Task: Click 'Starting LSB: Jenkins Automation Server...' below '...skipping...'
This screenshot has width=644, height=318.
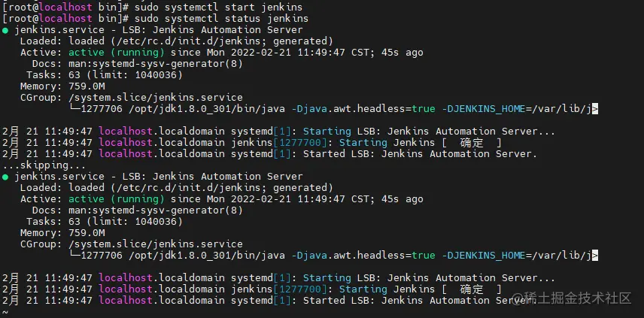Action: pyautogui.click(x=429, y=278)
